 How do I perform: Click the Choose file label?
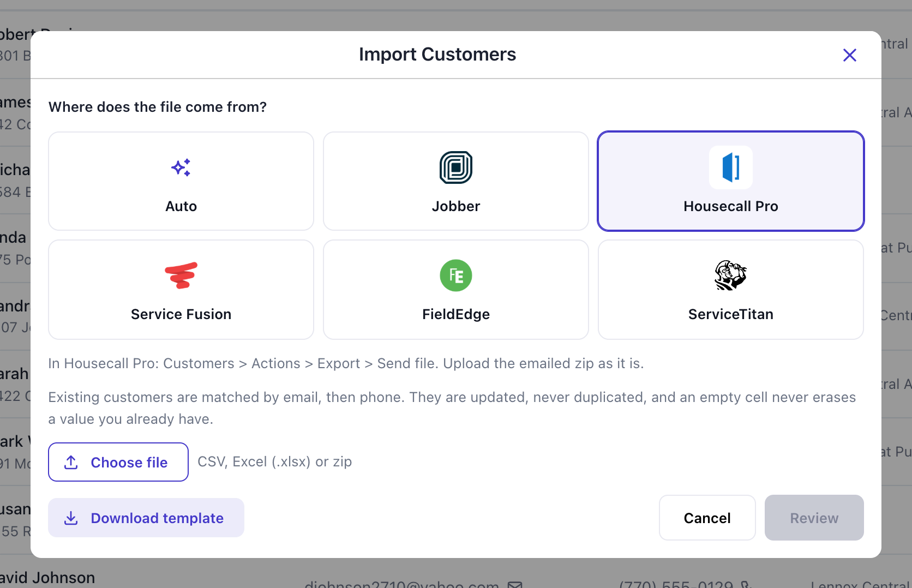[129, 463]
